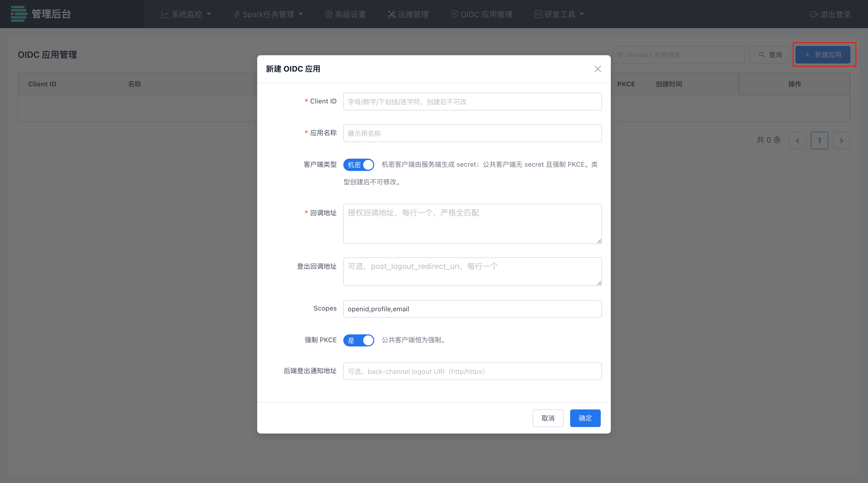Click the 退出登录 logout icon
This screenshot has width=868, height=483.
[814, 14]
